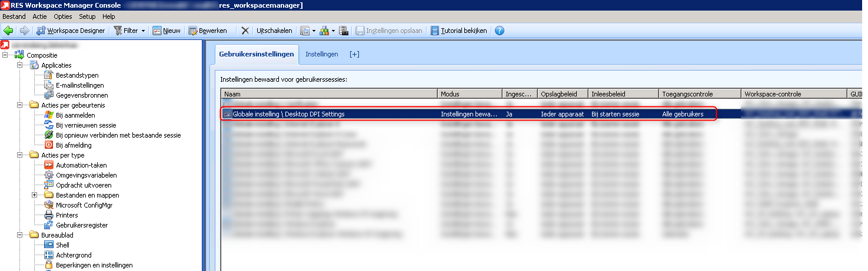Sort by the Inleesbeleid column header
The width and height of the screenshot is (868, 271).
624,93
